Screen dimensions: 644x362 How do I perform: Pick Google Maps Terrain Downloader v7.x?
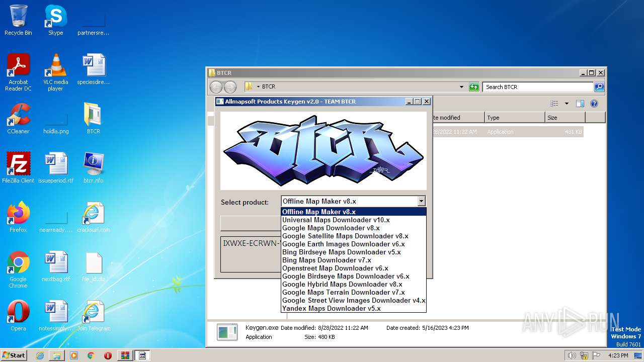pos(354,292)
